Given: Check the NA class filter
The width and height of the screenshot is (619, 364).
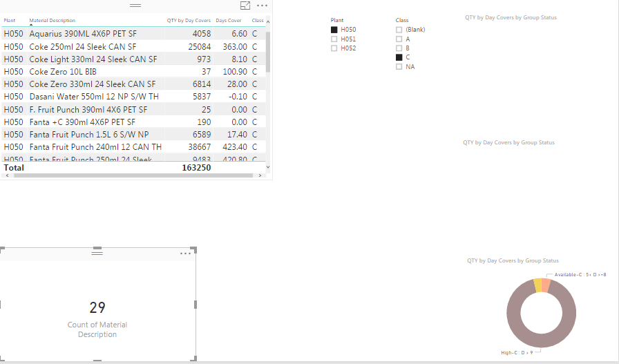Looking at the screenshot, I should [399, 67].
